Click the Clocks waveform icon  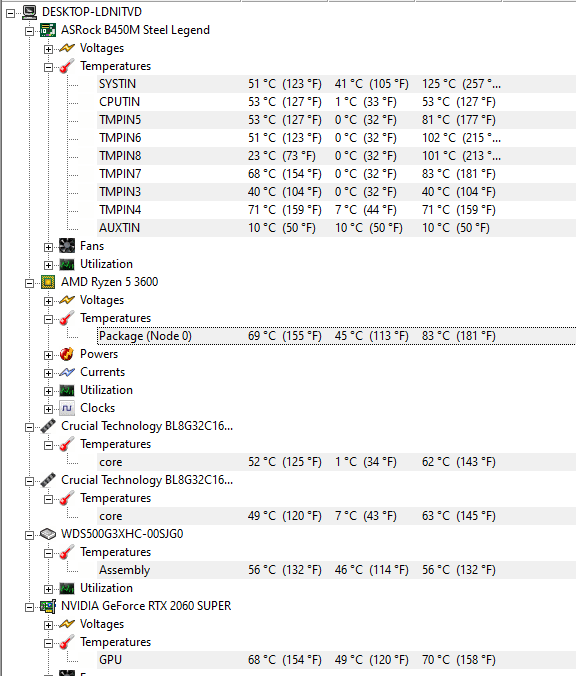tap(67, 408)
